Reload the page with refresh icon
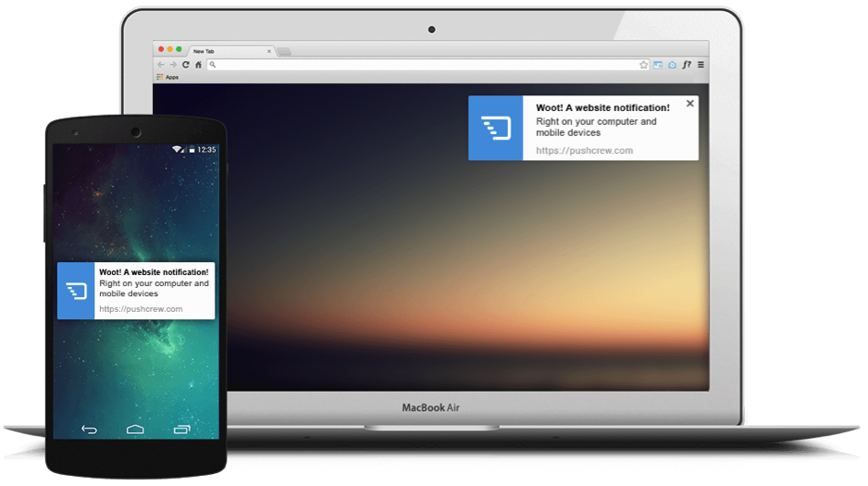The height and width of the screenshot is (486, 868). pyautogui.click(x=186, y=65)
